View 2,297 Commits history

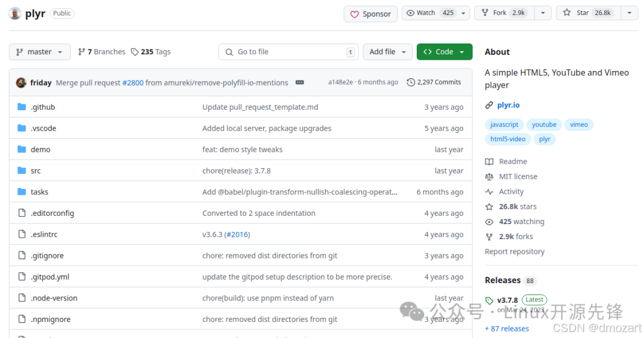click(x=434, y=82)
